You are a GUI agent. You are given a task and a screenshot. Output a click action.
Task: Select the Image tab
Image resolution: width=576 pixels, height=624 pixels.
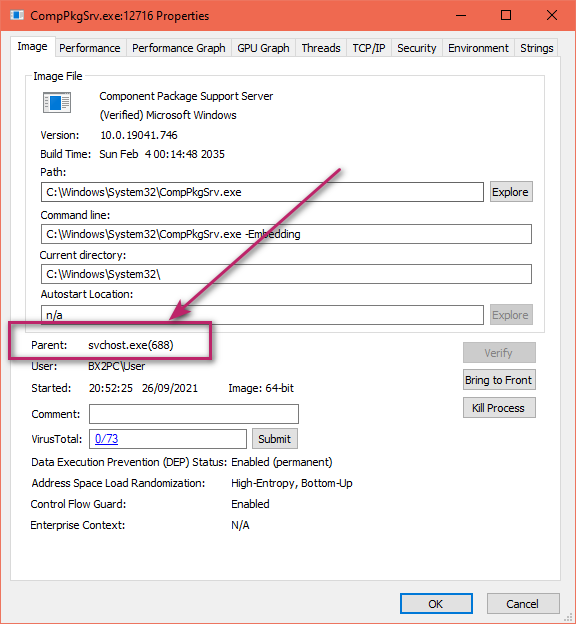[32, 47]
